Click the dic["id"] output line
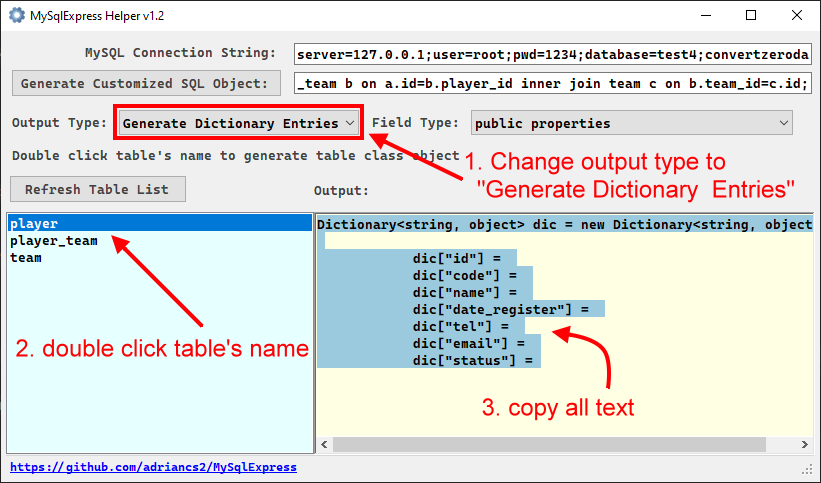Image resolution: width=821 pixels, height=483 pixels. pyautogui.click(x=457, y=258)
